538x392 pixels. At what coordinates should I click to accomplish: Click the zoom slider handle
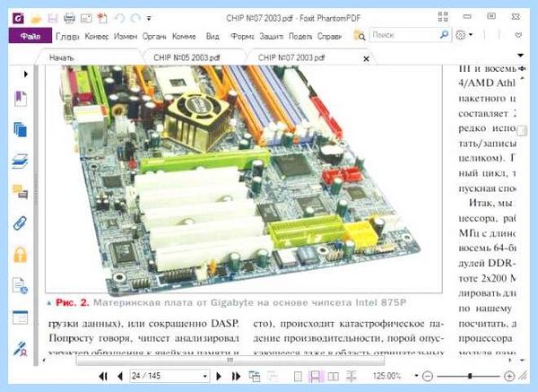[470, 376]
